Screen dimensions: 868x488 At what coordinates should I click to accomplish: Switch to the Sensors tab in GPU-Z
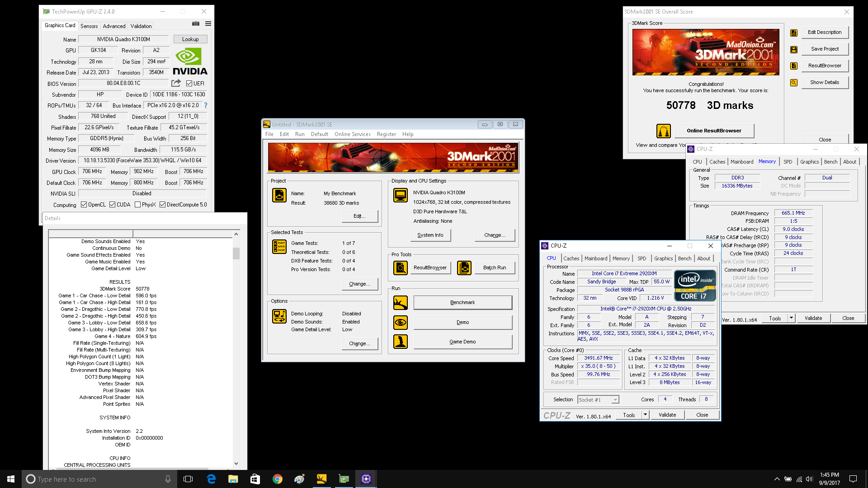(89, 26)
